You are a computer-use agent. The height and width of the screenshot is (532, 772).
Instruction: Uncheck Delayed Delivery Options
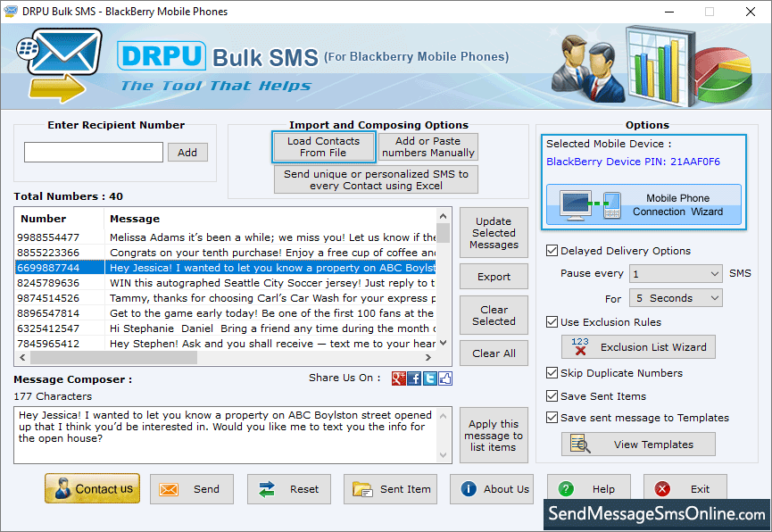click(x=552, y=251)
